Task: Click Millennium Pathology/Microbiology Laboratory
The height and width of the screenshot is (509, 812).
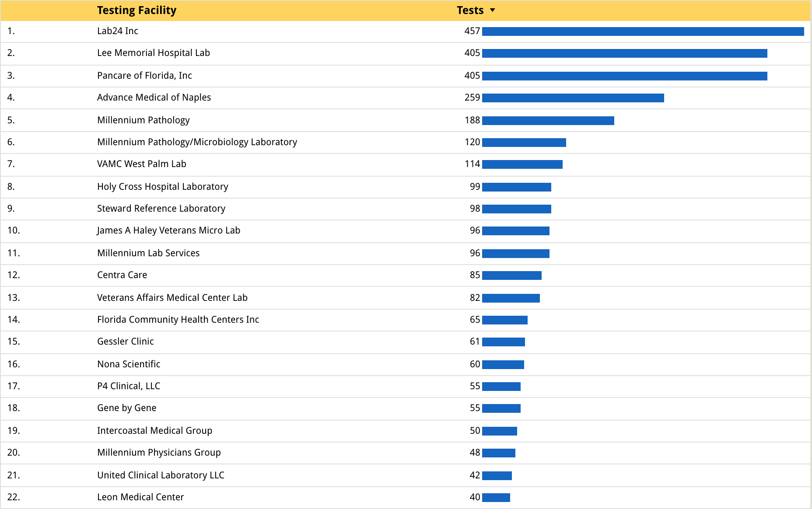Action: [197, 142]
